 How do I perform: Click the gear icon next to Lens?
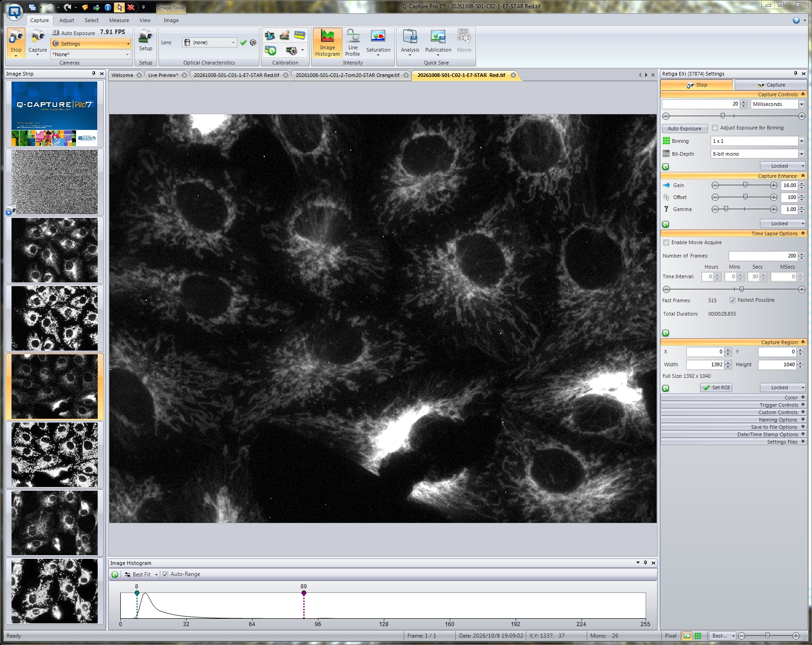(253, 42)
